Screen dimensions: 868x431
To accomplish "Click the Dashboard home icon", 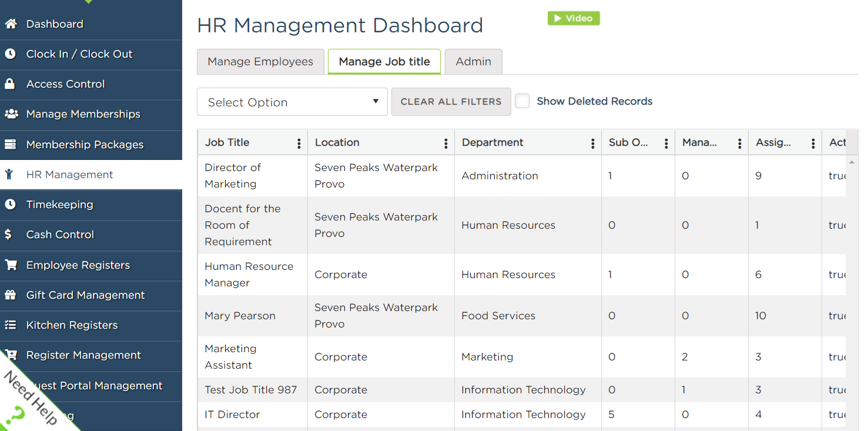I will [x=11, y=24].
